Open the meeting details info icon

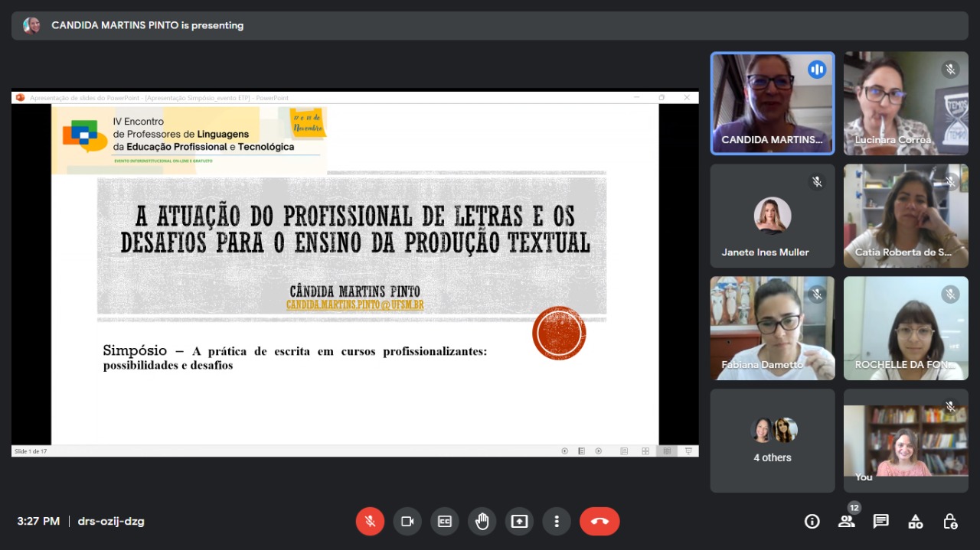(x=812, y=522)
